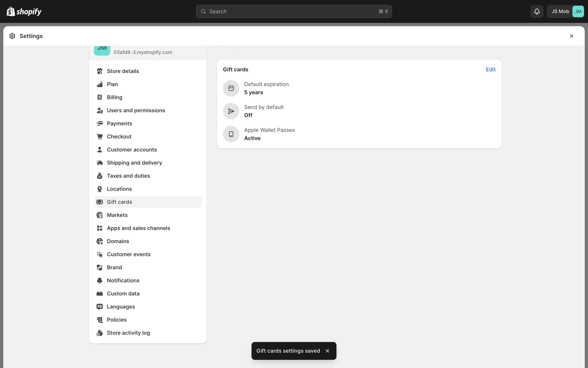This screenshot has width=588, height=368.
Task: Go to Store details settings
Action: [x=123, y=71]
